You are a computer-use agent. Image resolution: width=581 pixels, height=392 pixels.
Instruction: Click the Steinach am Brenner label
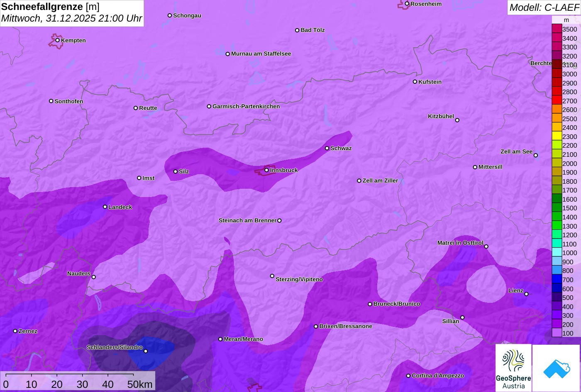pos(247,220)
